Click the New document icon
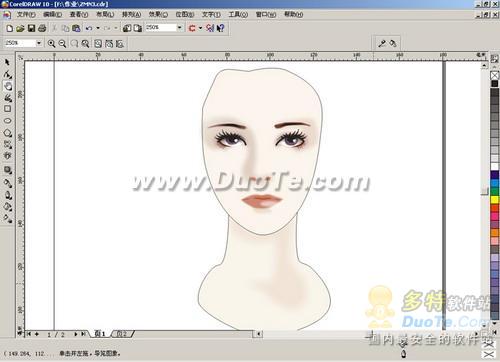The image size is (500, 362). point(10,28)
